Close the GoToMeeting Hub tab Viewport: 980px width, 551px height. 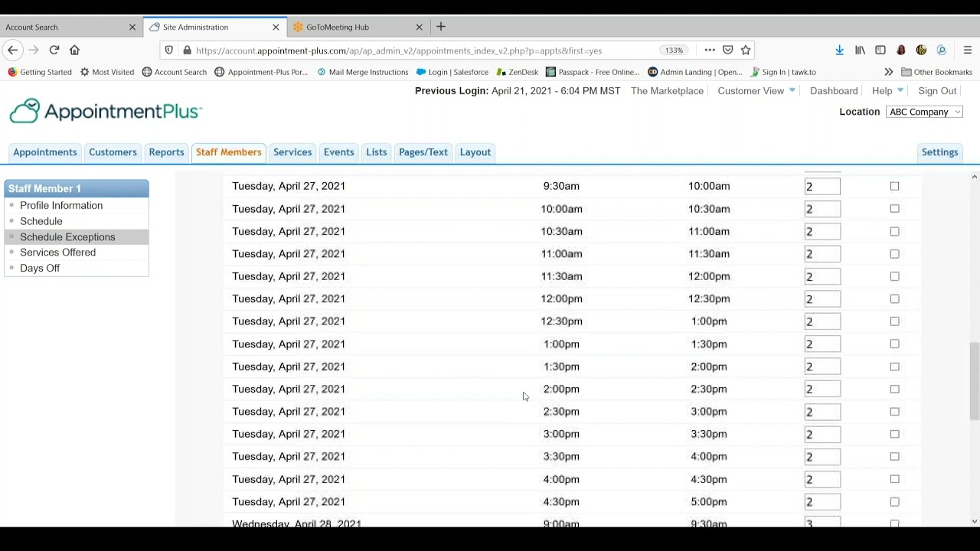(419, 27)
